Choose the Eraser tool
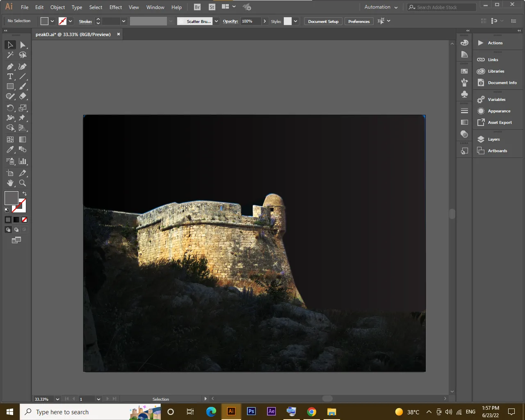This screenshot has width=525, height=420. 23,96
